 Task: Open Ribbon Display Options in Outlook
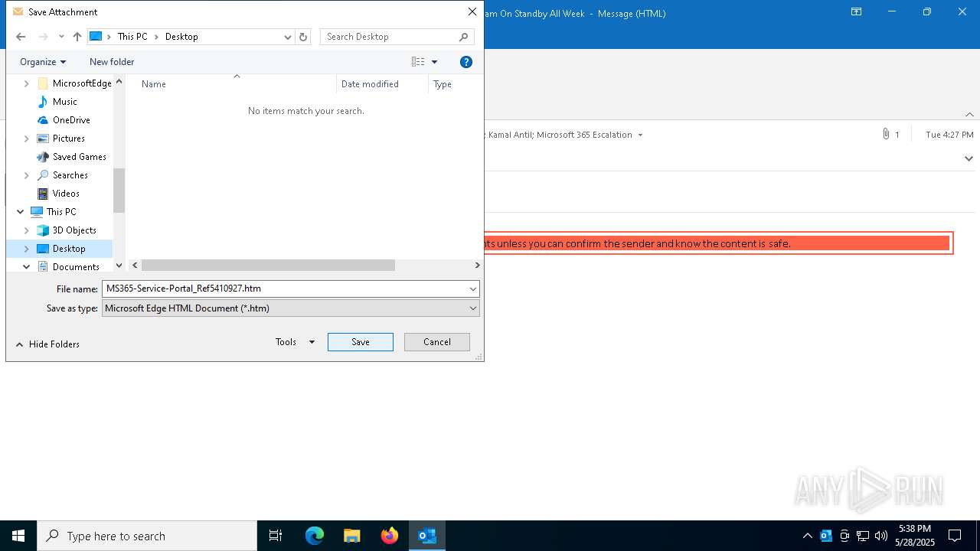[857, 12]
